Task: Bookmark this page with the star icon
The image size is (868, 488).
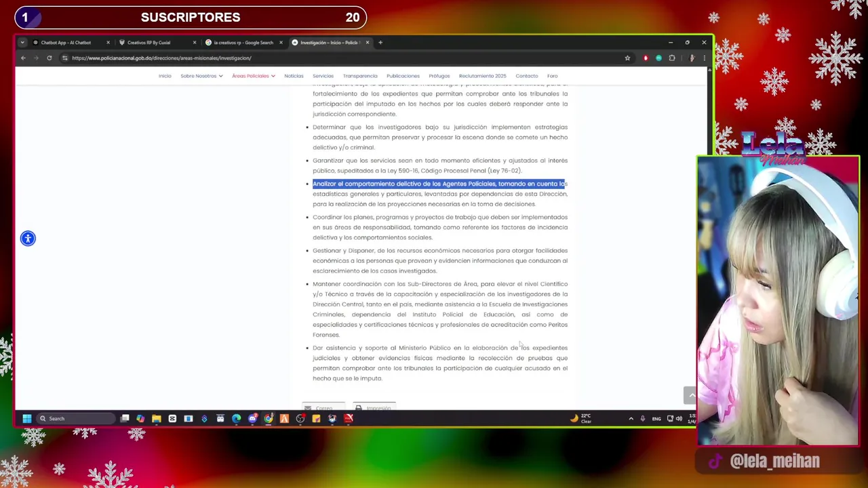Action: (x=627, y=58)
